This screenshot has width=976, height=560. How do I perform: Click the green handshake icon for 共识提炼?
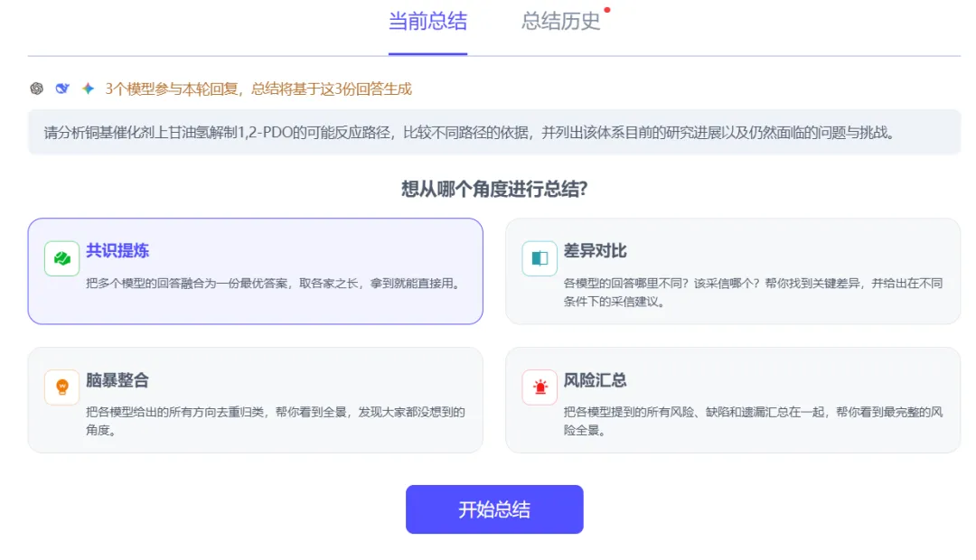61,258
